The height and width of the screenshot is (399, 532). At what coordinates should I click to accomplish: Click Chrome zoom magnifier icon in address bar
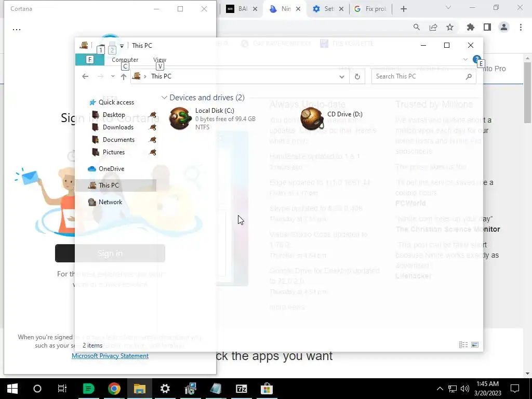(x=416, y=27)
